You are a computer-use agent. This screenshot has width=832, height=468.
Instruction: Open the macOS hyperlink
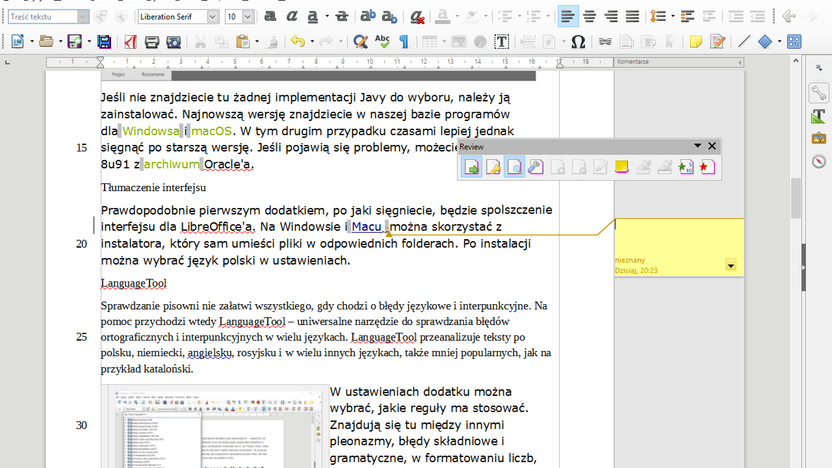(212, 131)
